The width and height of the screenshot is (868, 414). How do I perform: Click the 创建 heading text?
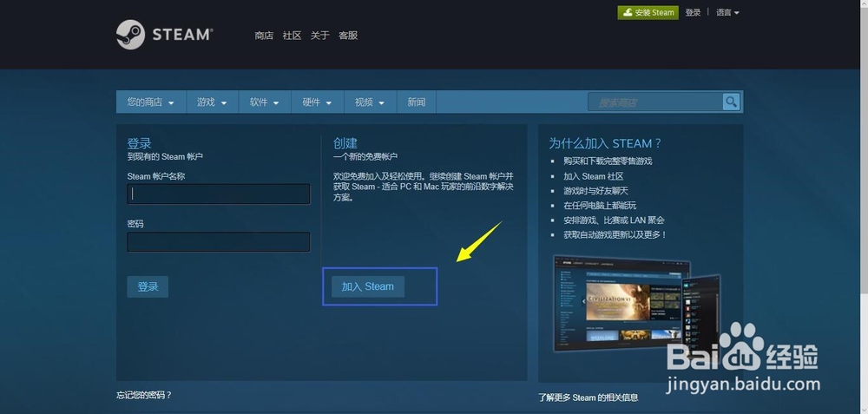345,143
